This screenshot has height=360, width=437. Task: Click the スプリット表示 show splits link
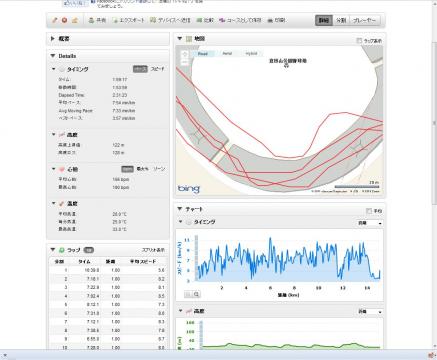tap(153, 250)
